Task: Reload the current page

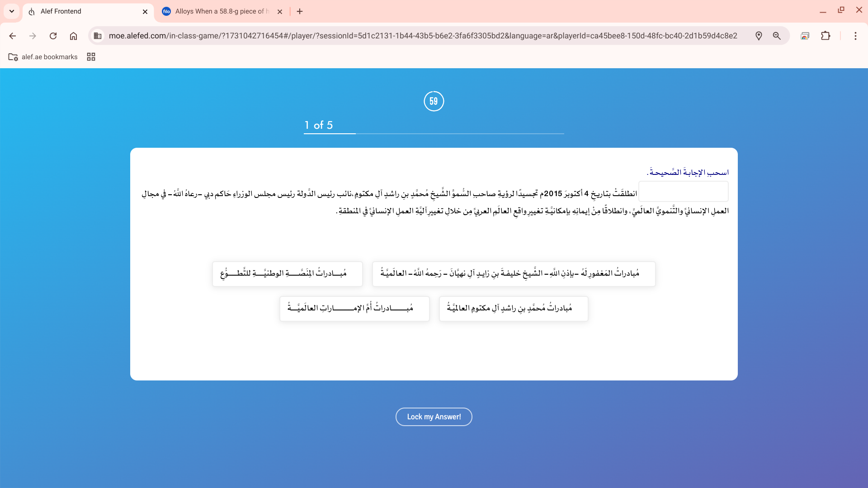Action: coord(53,36)
